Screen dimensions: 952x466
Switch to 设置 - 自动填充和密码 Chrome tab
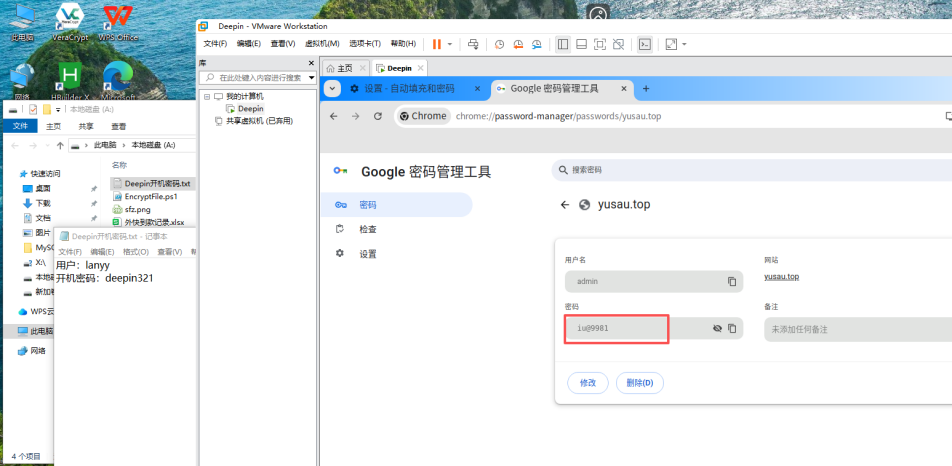pyautogui.click(x=409, y=89)
